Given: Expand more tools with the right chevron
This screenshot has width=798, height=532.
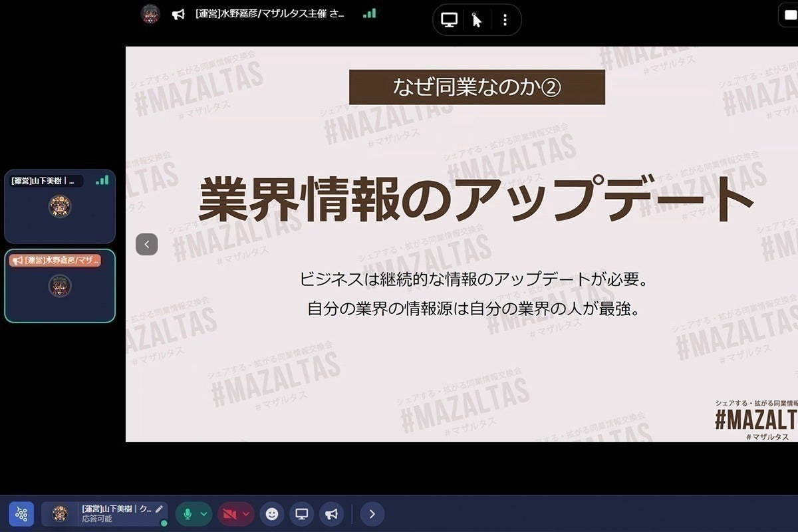Looking at the screenshot, I should [372, 514].
